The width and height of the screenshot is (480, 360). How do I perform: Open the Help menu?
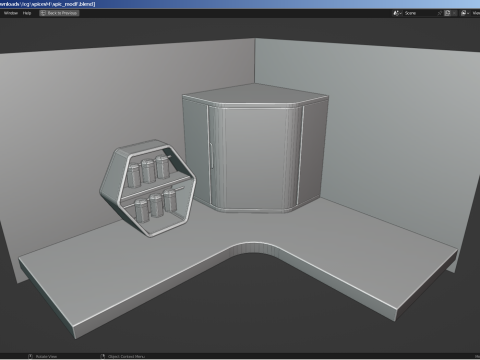27,13
